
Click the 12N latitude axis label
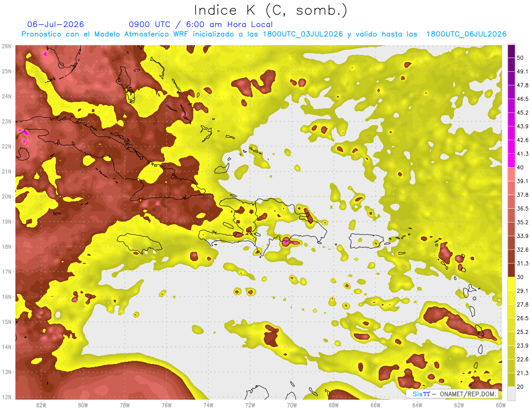(6, 397)
